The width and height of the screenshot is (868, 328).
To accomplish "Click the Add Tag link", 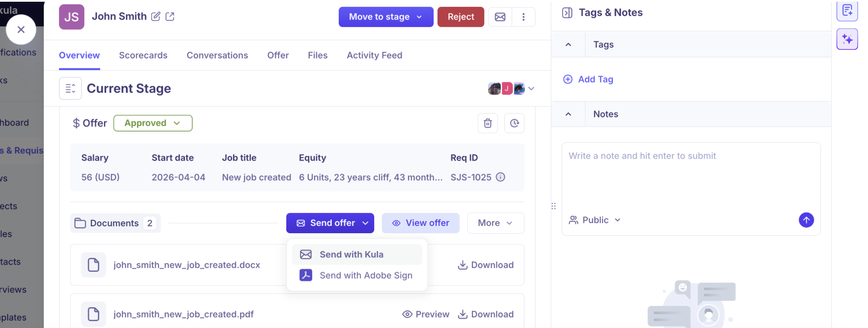I will pyautogui.click(x=595, y=79).
